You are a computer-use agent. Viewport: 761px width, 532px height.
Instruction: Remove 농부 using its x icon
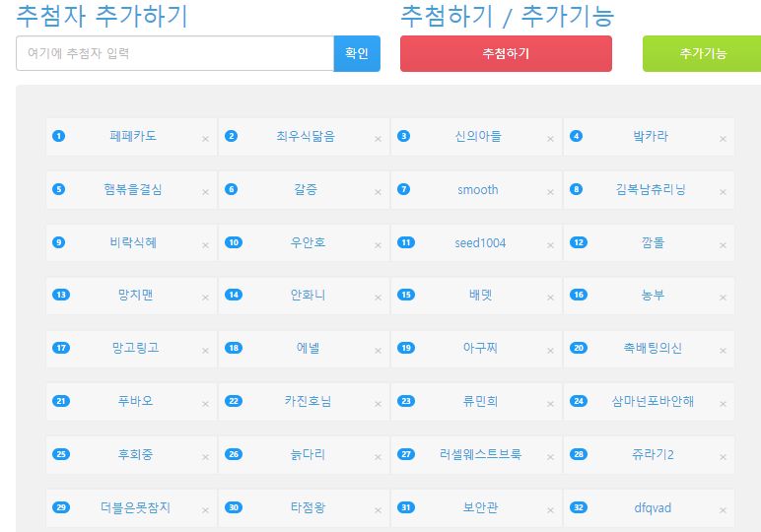(x=723, y=298)
